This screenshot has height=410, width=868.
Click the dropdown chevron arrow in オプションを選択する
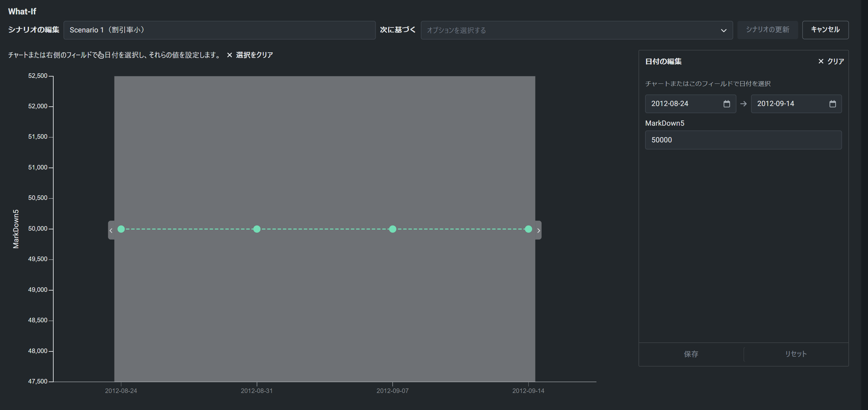pyautogui.click(x=723, y=30)
